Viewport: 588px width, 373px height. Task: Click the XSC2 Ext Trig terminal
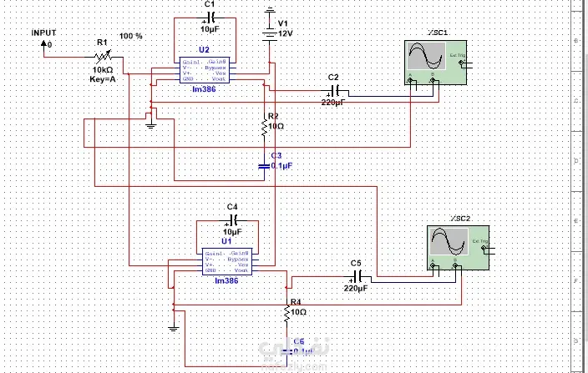(x=484, y=249)
